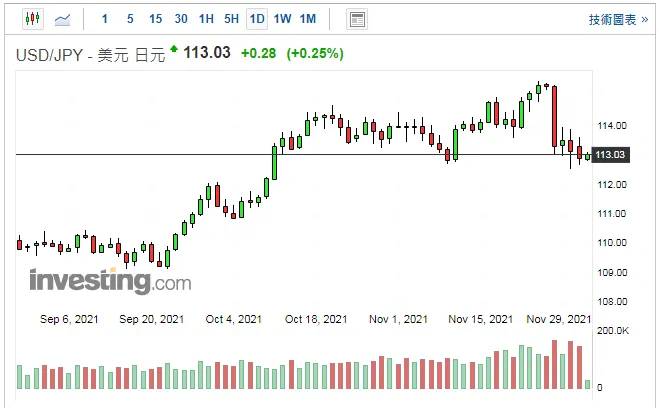Select the candlestick chart type icon
The height and width of the screenshot is (408, 659).
pyautogui.click(x=33, y=19)
